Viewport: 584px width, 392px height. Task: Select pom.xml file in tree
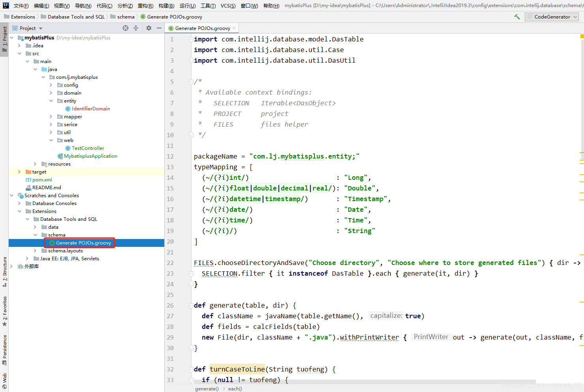coord(39,180)
